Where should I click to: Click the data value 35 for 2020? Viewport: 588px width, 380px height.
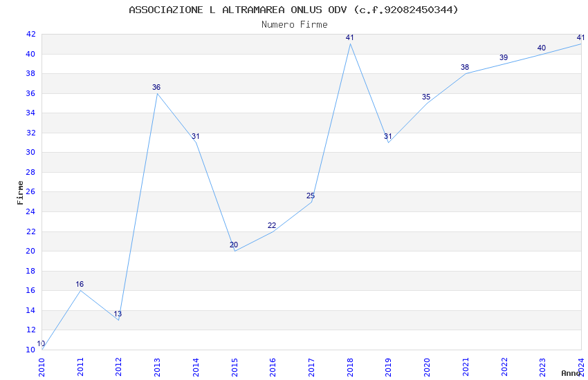[x=426, y=97]
